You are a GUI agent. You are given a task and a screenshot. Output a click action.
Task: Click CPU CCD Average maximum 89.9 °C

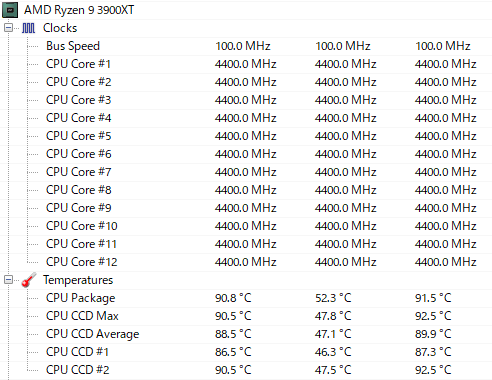tap(433, 334)
